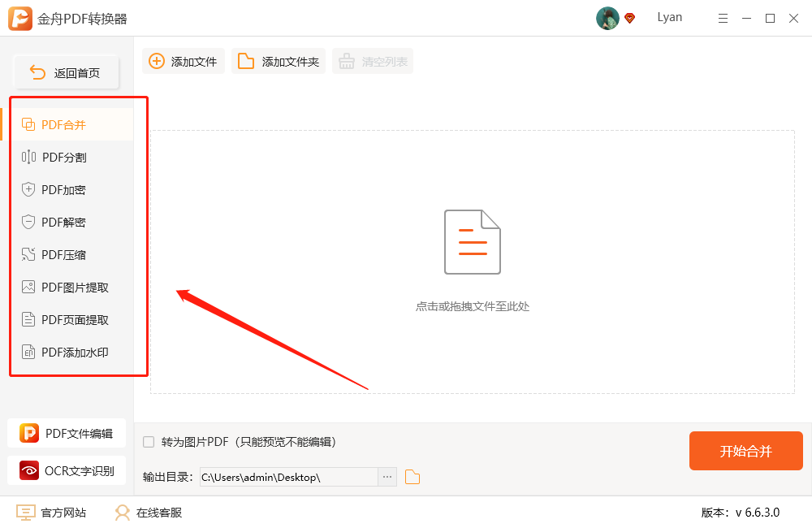This screenshot has width=812, height=528.
Task: Enable the 转为图片PDF checkbox
Action: tap(148, 440)
